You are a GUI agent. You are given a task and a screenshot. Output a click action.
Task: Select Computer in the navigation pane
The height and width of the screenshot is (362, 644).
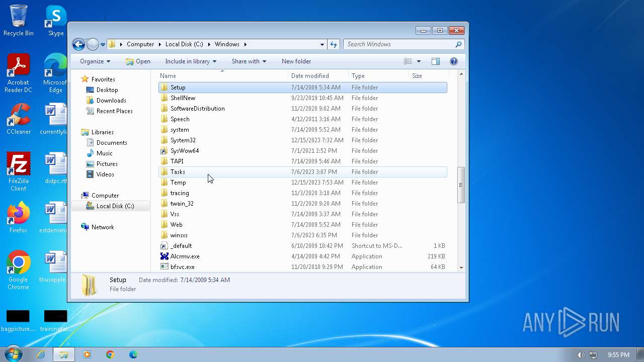pyautogui.click(x=105, y=196)
